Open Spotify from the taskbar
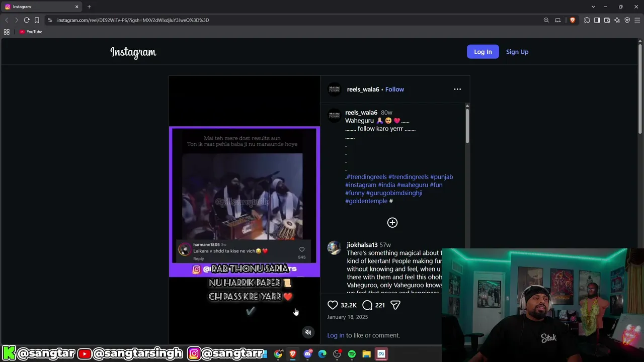This screenshot has width=644, height=362. pos(352,354)
